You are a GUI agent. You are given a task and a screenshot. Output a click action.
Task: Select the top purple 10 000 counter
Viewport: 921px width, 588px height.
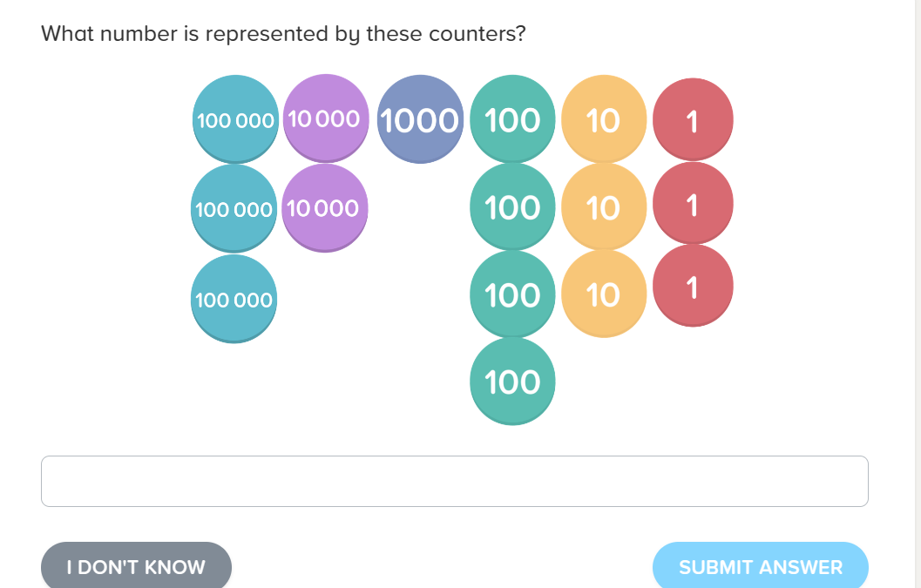pyautogui.click(x=325, y=118)
